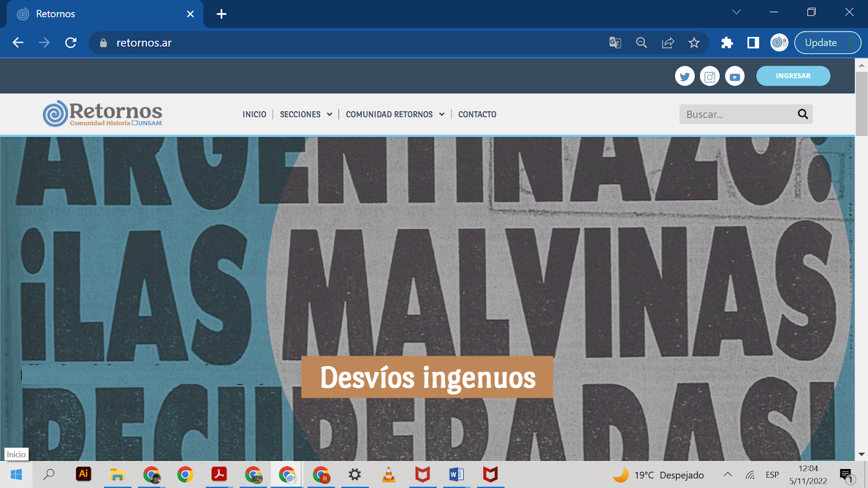Expand the COMUNIDAD RETORNOS menu
The width and height of the screenshot is (868, 488).
(395, 114)
